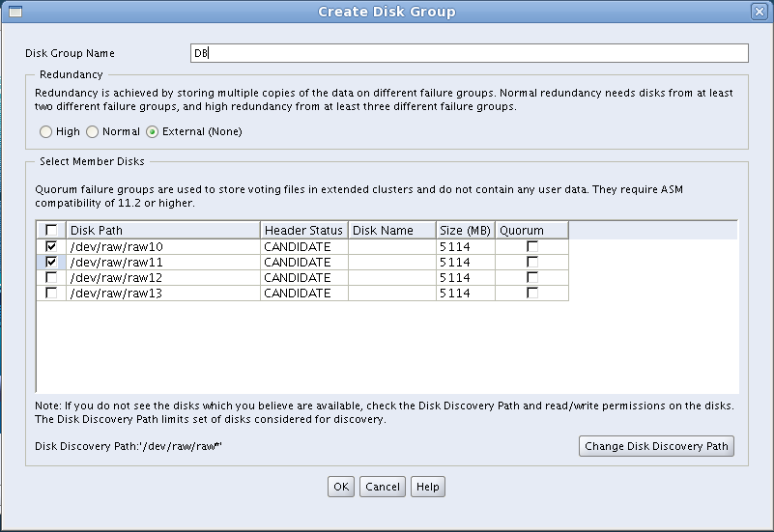The height and width of the screenshot is (532, 774).
Task: Select High redundancy option
Action: coord(46,131)
